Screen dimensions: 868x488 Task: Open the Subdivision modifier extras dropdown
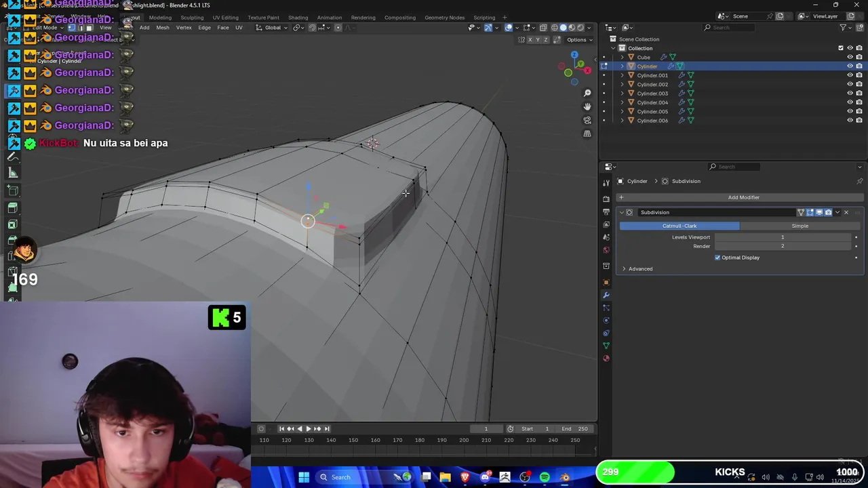click(837, 212)
